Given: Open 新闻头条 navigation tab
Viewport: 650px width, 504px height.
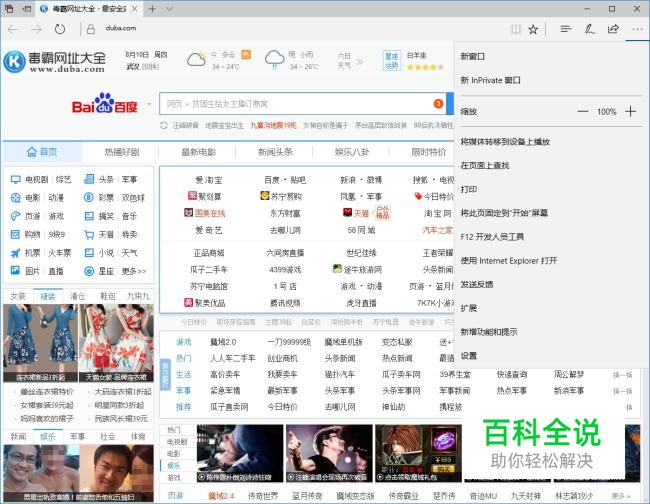Looking at the screenshot, I should pos(275,152).
